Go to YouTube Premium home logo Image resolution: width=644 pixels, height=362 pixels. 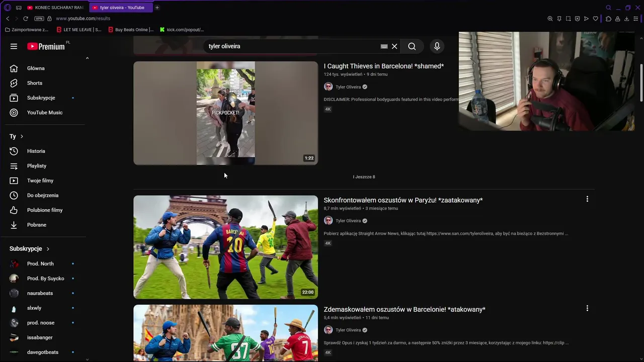pos(46,46)
